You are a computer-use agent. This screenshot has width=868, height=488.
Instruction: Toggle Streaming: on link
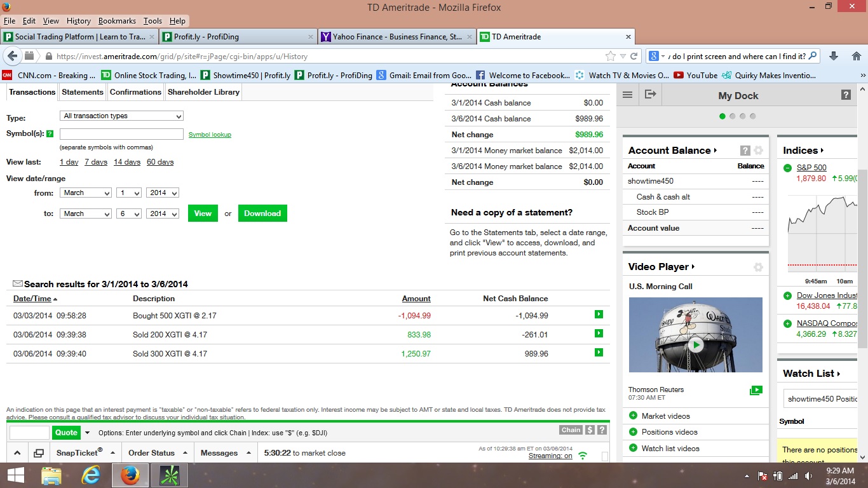(x=550, y=456)
